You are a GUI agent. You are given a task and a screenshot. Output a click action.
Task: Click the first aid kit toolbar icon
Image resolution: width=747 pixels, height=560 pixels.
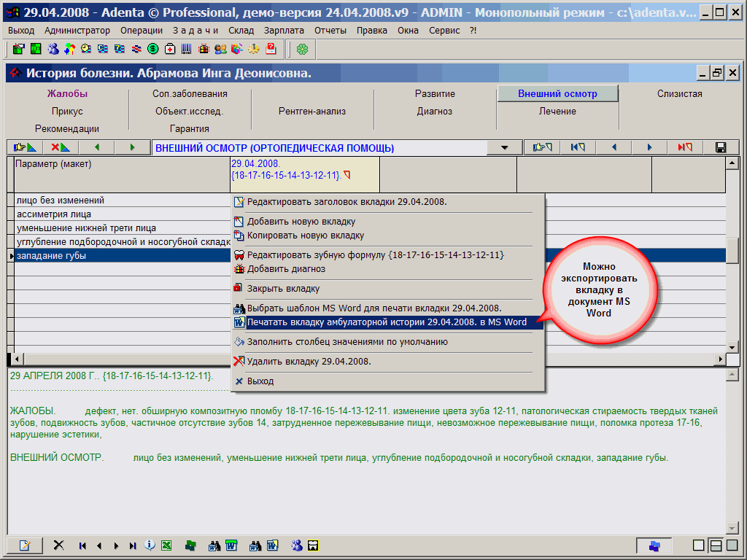click(170, 49)
